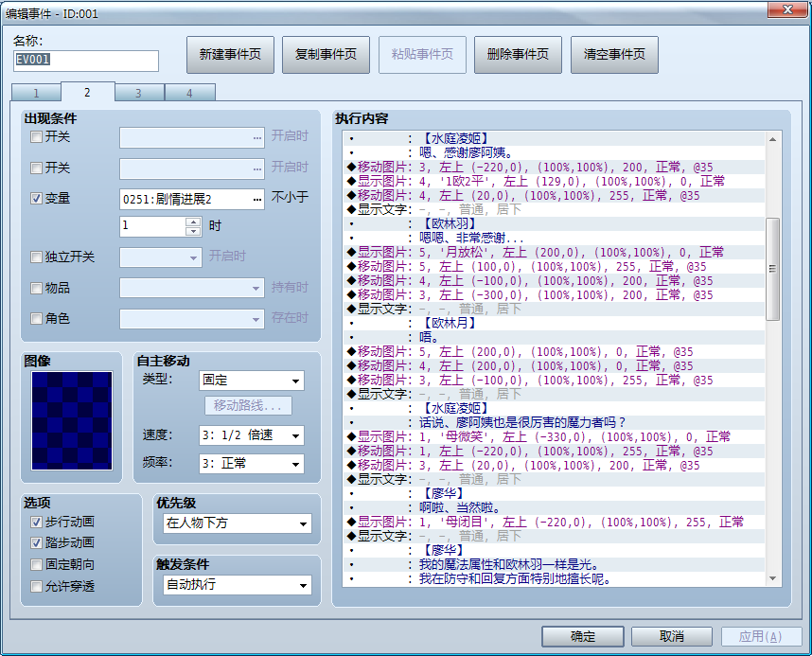Click the 清空事件页 button
Screen dimensions: 812x656
point(614,54)
